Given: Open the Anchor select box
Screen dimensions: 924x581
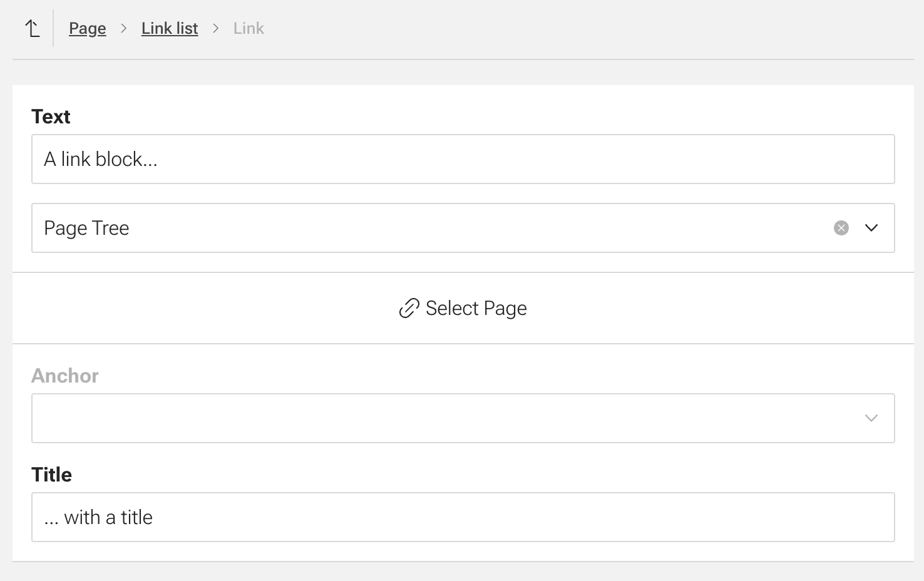Looking at the screenshot, I should click(438, 418).
